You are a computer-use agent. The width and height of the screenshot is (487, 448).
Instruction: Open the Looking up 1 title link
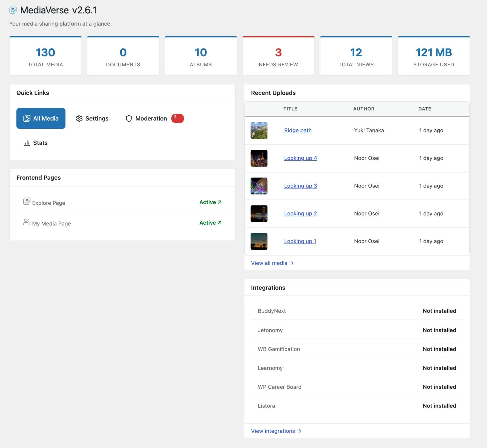point(300,241)
